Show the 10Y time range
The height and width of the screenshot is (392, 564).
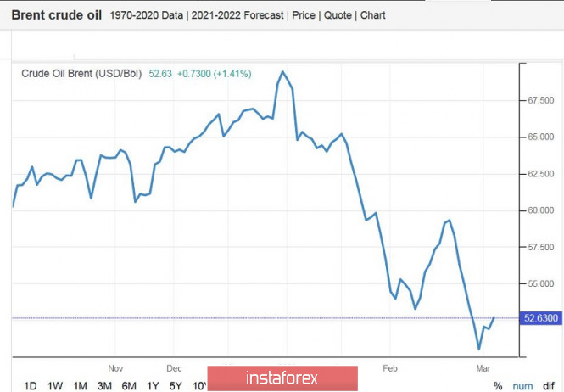point(200,386)
